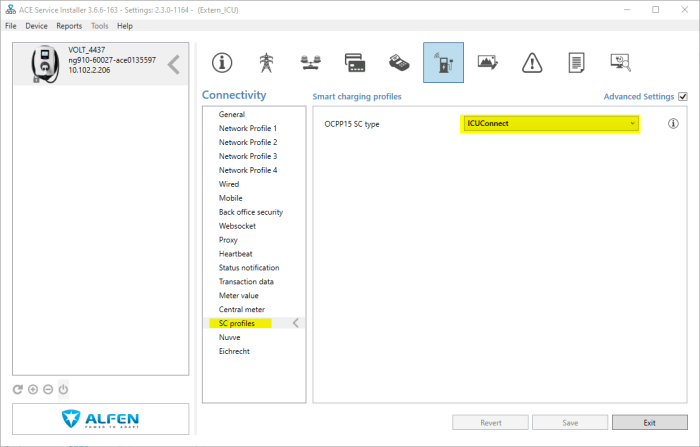Open the Device menu
Viewport: 700px width, 447px height.
(36, 25)
